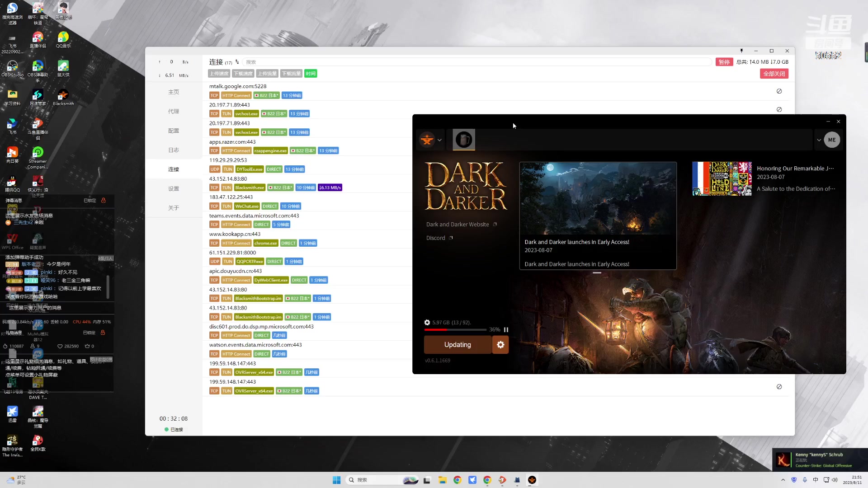Open the Windows Start menu

(x=336, y=480)
